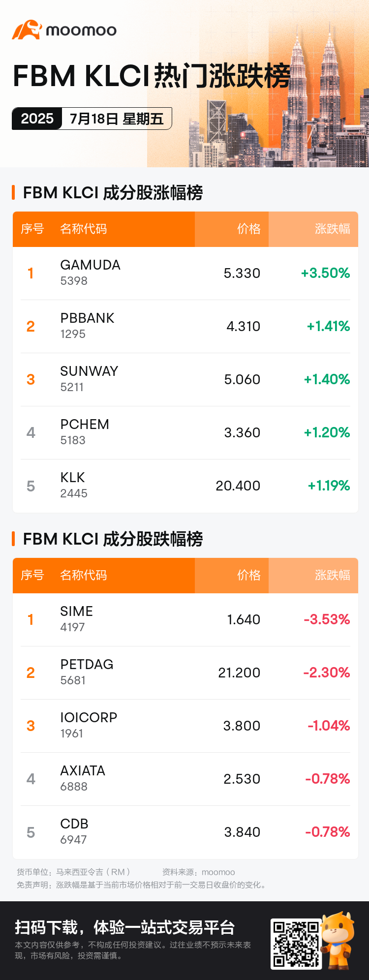Open the SIME 4197 row
Screen dimensions: 369x980
(x=185, y=619)
